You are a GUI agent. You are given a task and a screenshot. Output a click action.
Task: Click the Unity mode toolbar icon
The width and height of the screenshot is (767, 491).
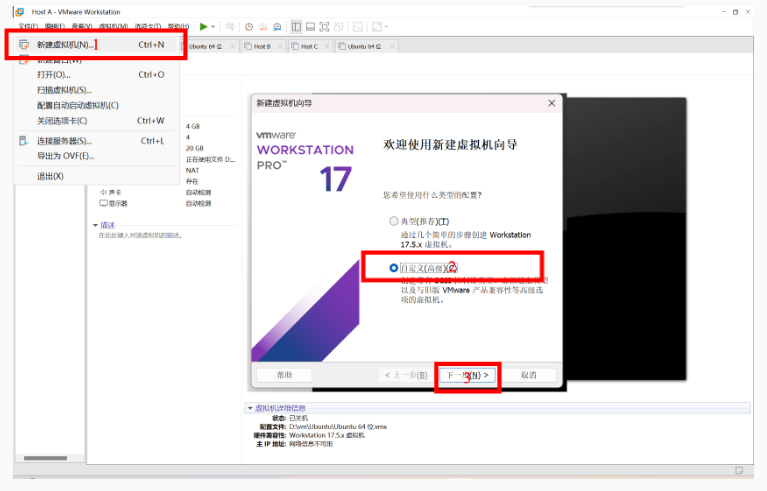[338, 26]
